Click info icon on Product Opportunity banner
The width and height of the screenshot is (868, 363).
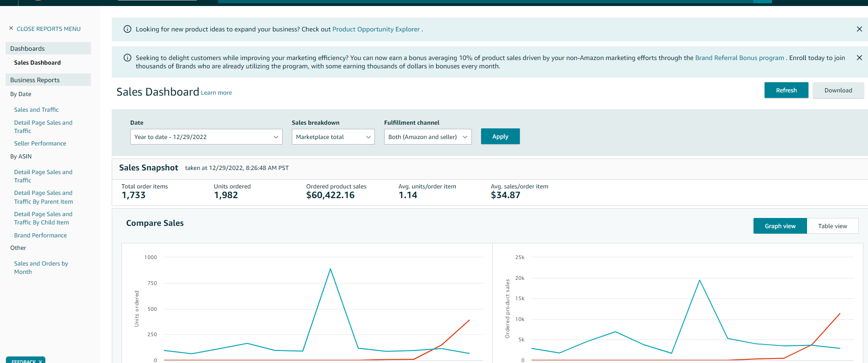pos(127,29)
